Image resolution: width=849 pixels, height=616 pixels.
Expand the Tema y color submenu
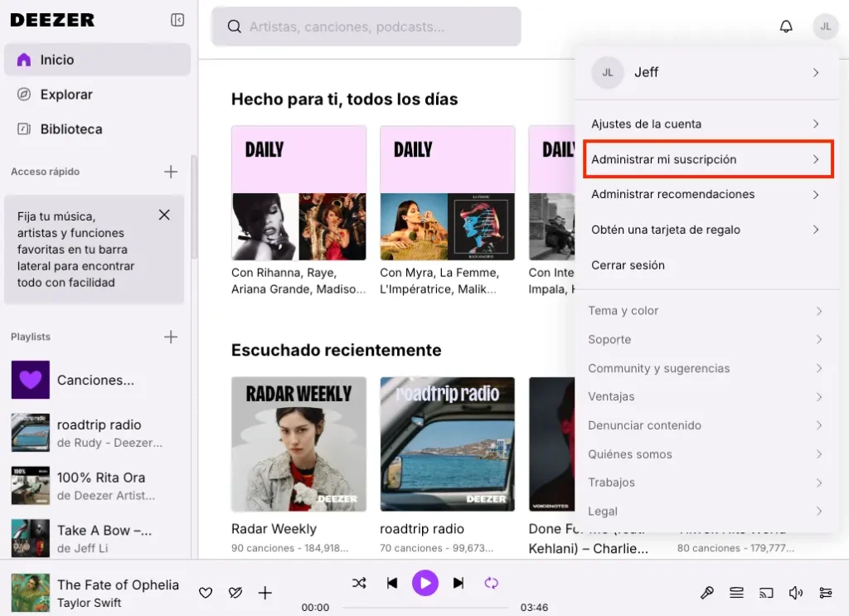tap(706, 311)
